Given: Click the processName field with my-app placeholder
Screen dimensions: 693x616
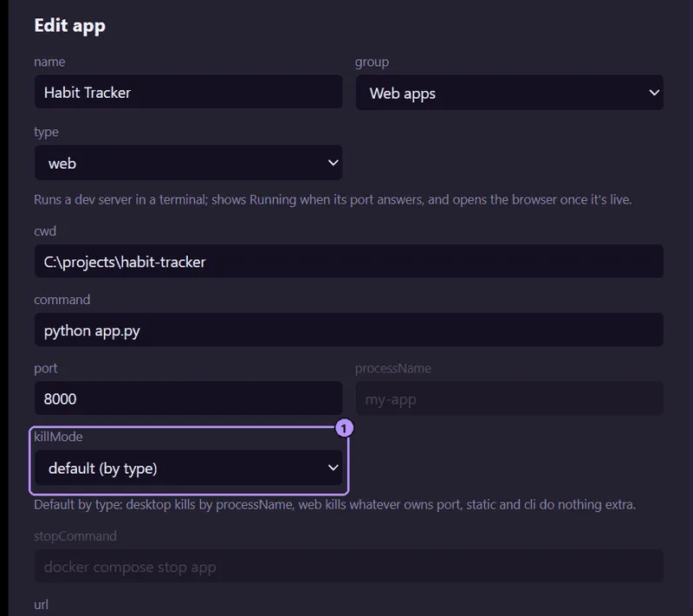Looking at the screenshot, I should tap(509, 399).
